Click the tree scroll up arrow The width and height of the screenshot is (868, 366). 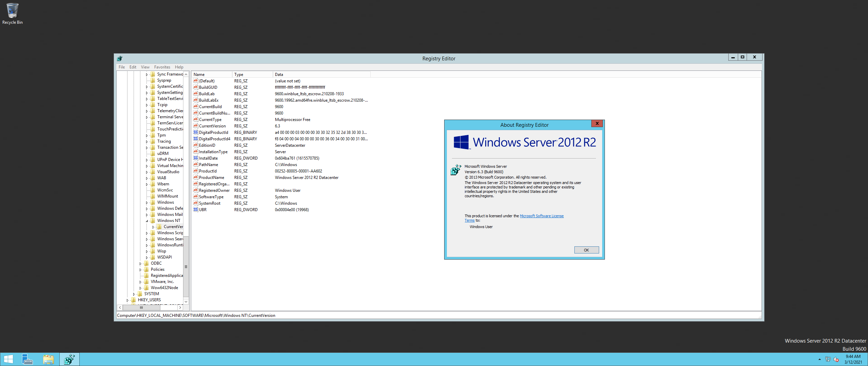pos(186,74)
